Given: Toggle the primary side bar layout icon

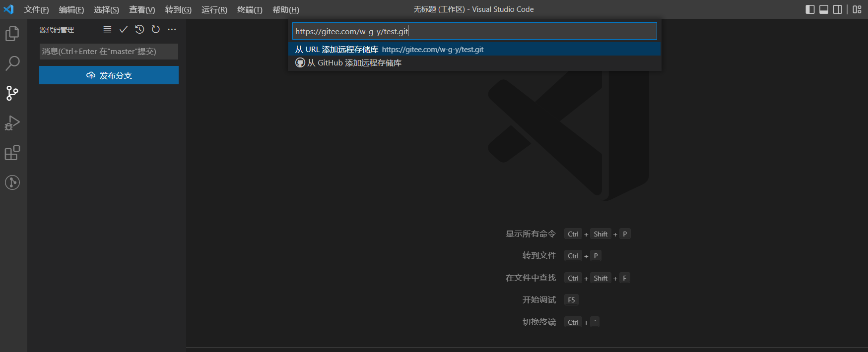Looking at the screenshot, I should tap(810, 9).
